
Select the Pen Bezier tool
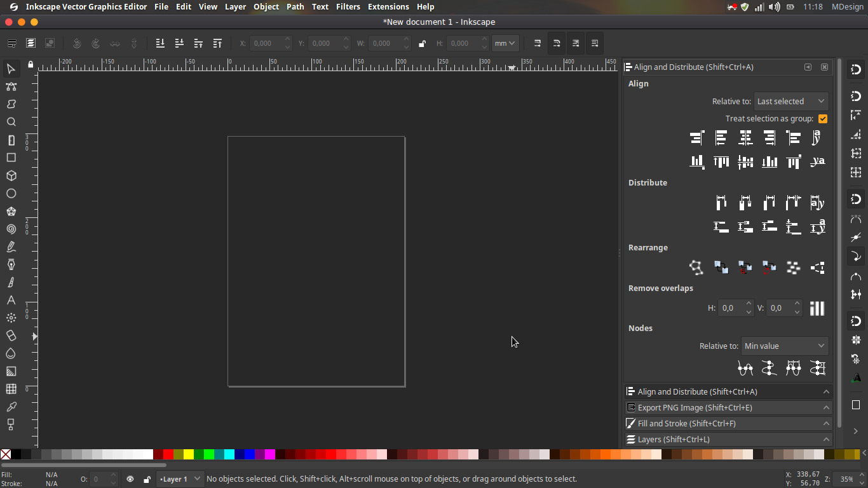(x=11, y=264)
